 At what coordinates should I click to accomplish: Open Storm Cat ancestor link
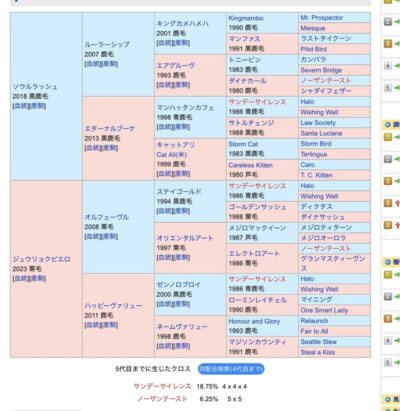[243, 144]
